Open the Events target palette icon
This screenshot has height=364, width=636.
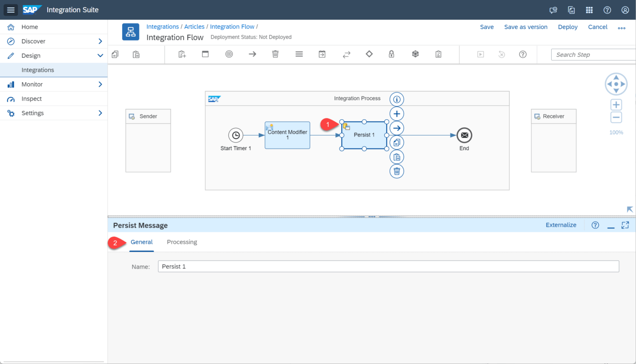(x=229, y=54)
